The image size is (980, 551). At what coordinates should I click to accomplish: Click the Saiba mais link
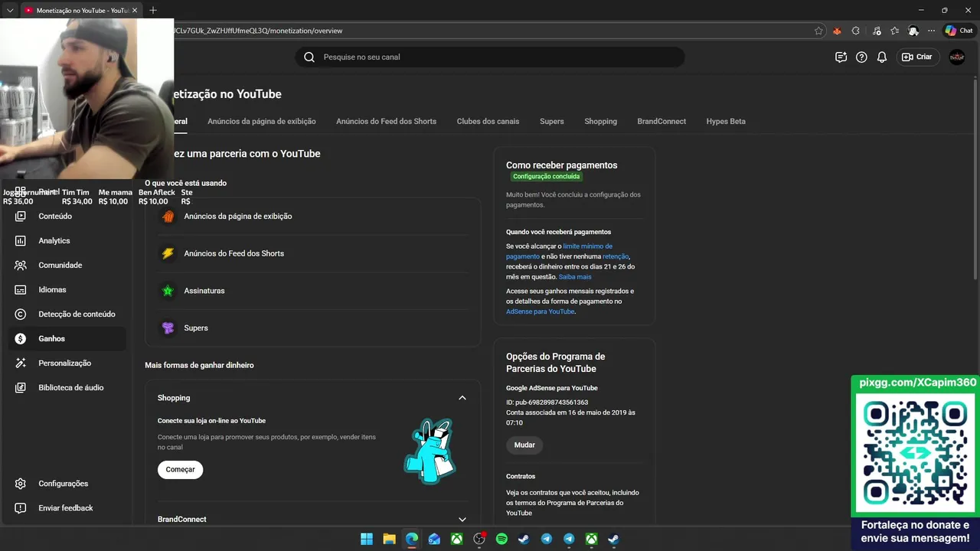coord(575,277)
